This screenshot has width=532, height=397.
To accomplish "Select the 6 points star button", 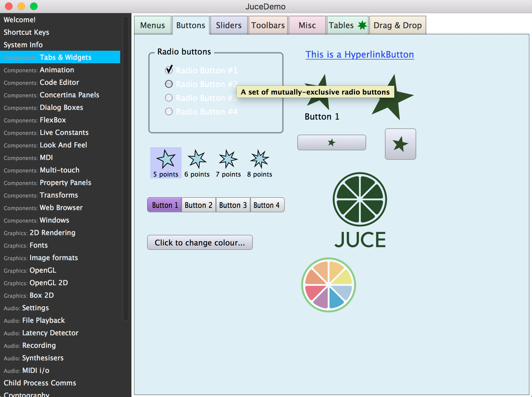I will click(197, 163).
